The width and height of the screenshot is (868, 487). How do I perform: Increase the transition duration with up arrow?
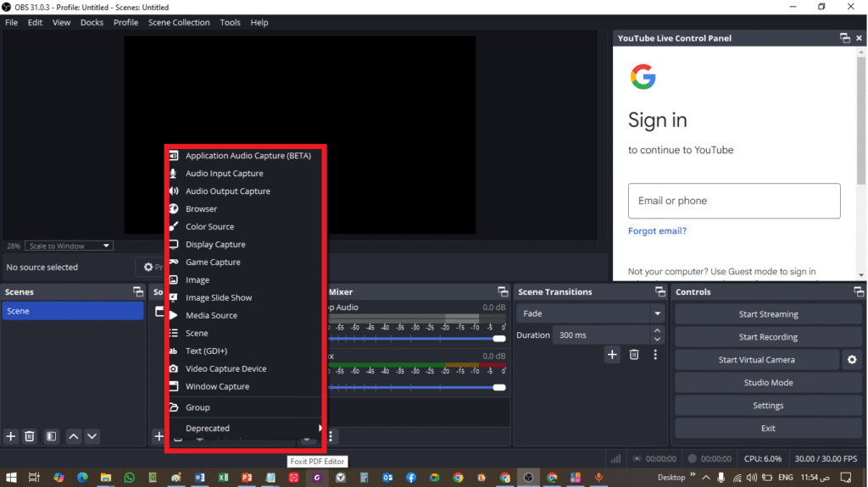point(657,330)
